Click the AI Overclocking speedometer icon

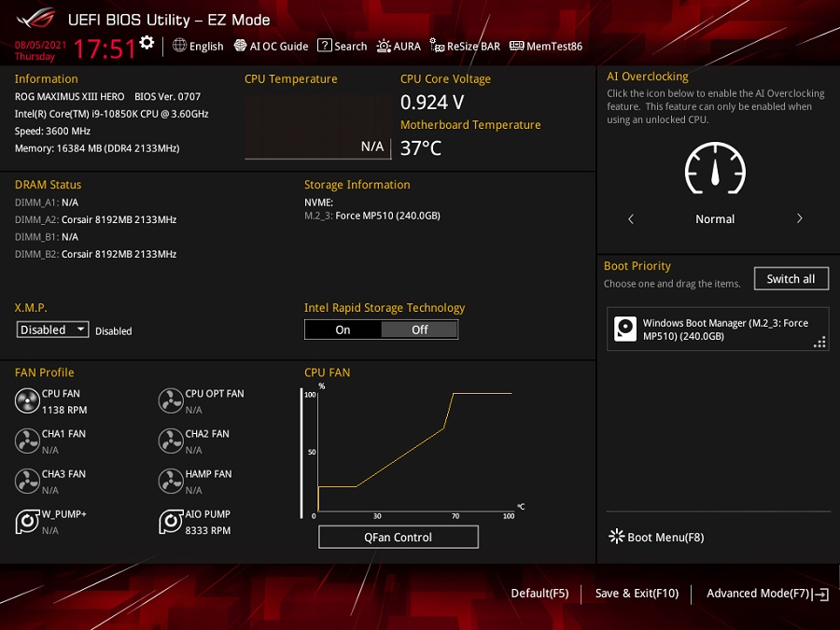coord(715,169)
